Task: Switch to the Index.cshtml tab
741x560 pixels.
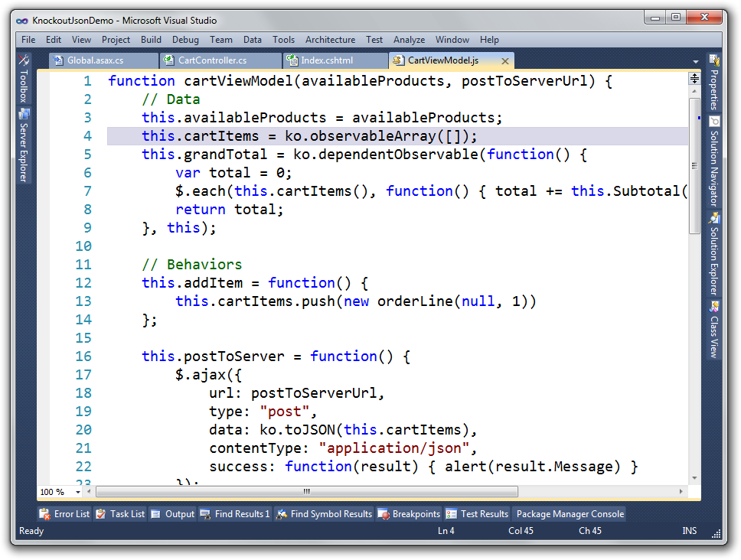Action: (x=335, y=60)
